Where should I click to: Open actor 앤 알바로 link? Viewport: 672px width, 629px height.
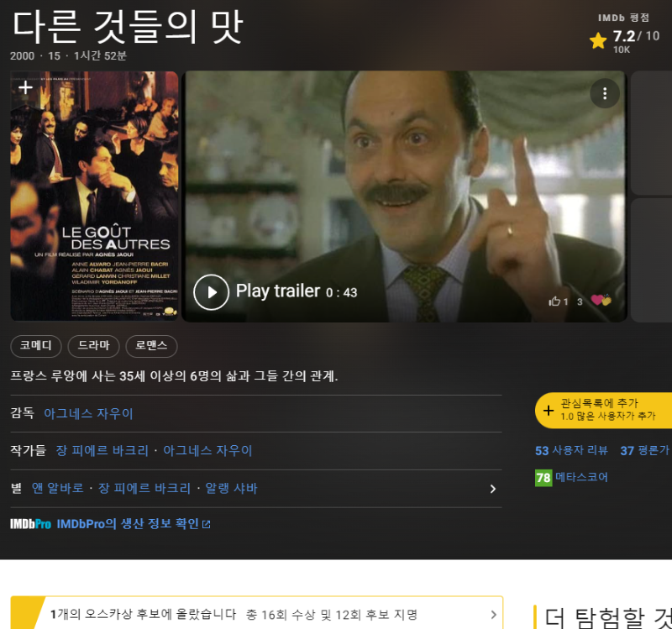point(57,489)
